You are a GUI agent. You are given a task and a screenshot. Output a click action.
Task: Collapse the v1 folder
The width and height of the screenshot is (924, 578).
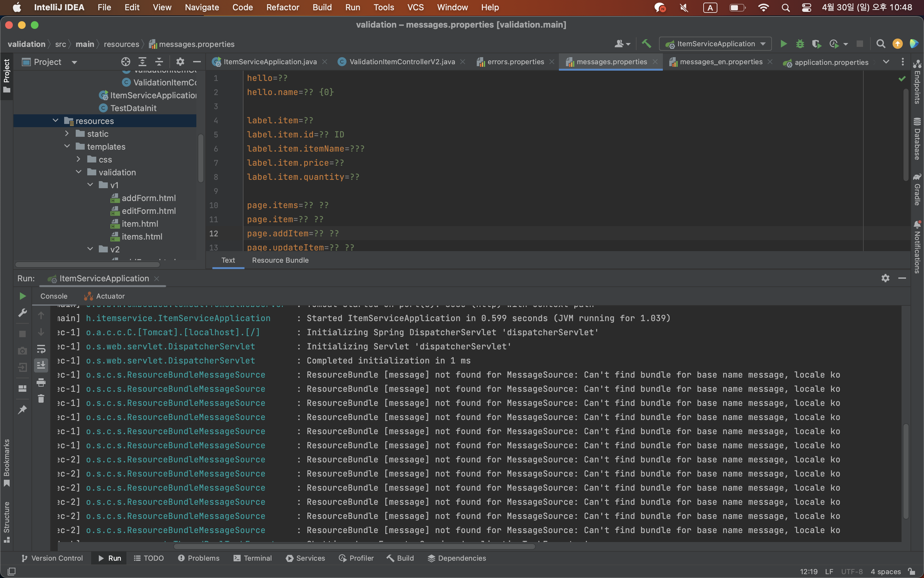click(90, 185)
